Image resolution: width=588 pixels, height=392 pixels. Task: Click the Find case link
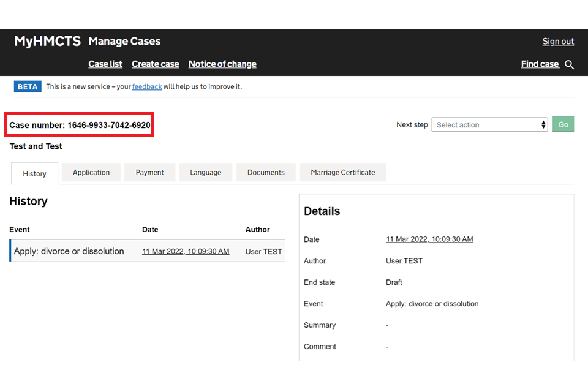coord(540,64)
